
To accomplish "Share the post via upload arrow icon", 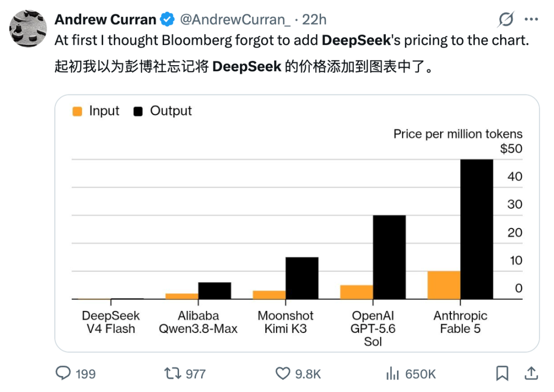I will pos(531,373).
